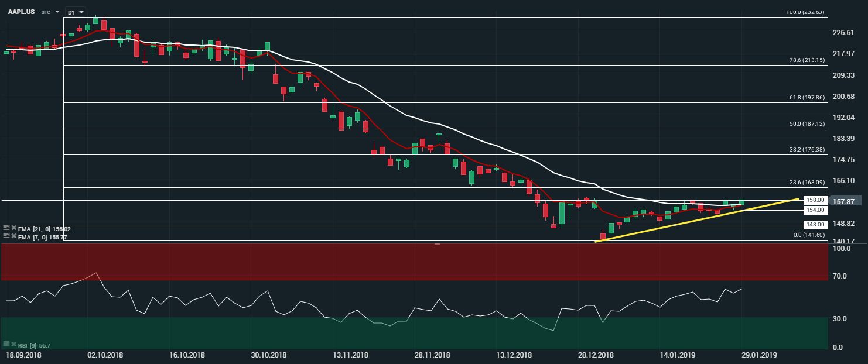Screen dimensions: 868x364
Task: Select the 154.00 price level tag
Action: (816, 210)
